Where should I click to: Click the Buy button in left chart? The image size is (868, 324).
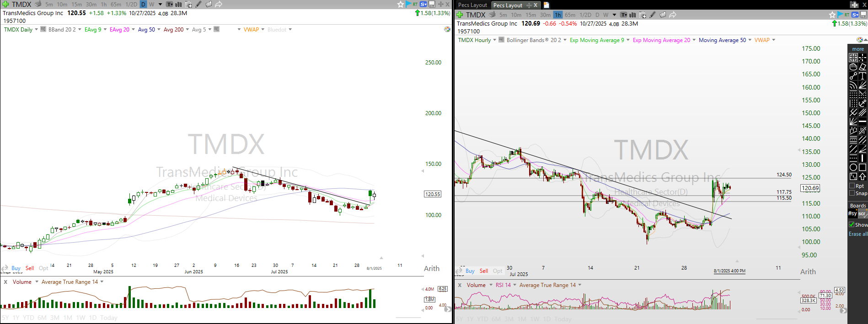pyautogui.click(x=16, y=268)
